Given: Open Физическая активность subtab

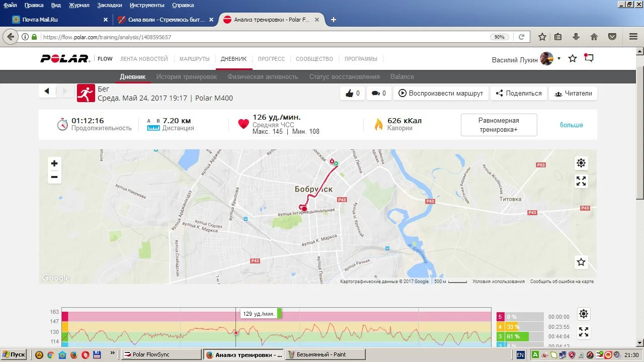Looking at the screenshot, I should pyautogui.click(x=263, y=76).
